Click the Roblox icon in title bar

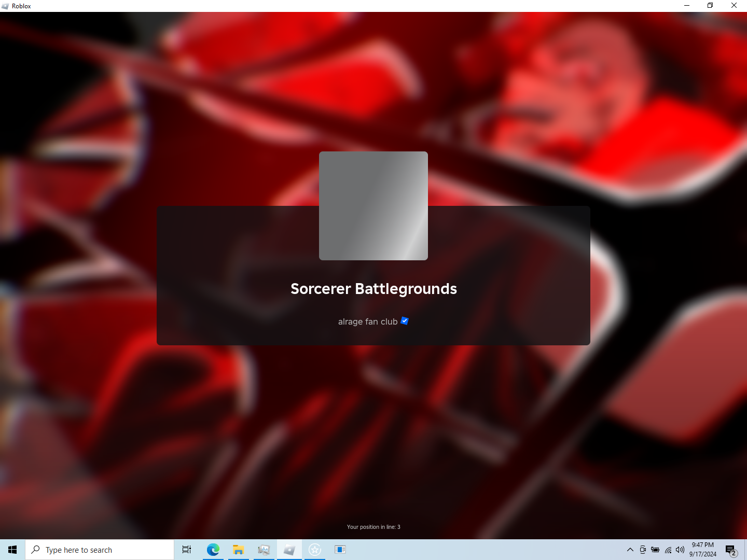click(5, 6)
